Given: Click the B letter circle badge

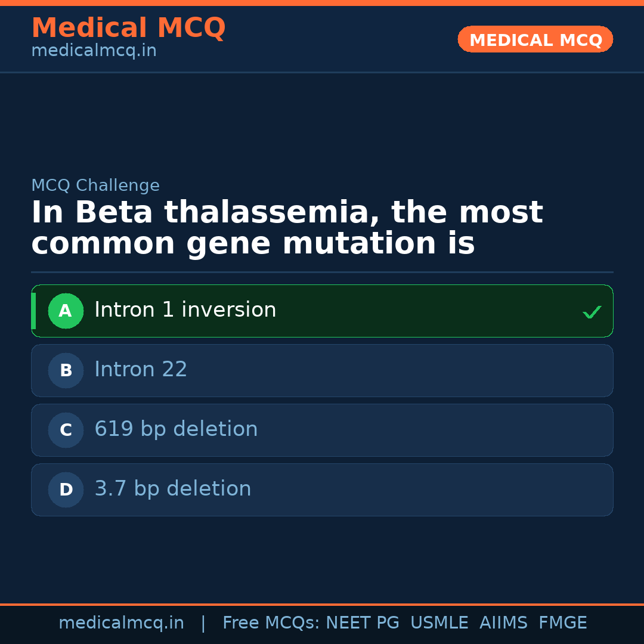Looking at the screenshot, I should tap(66, 370).
